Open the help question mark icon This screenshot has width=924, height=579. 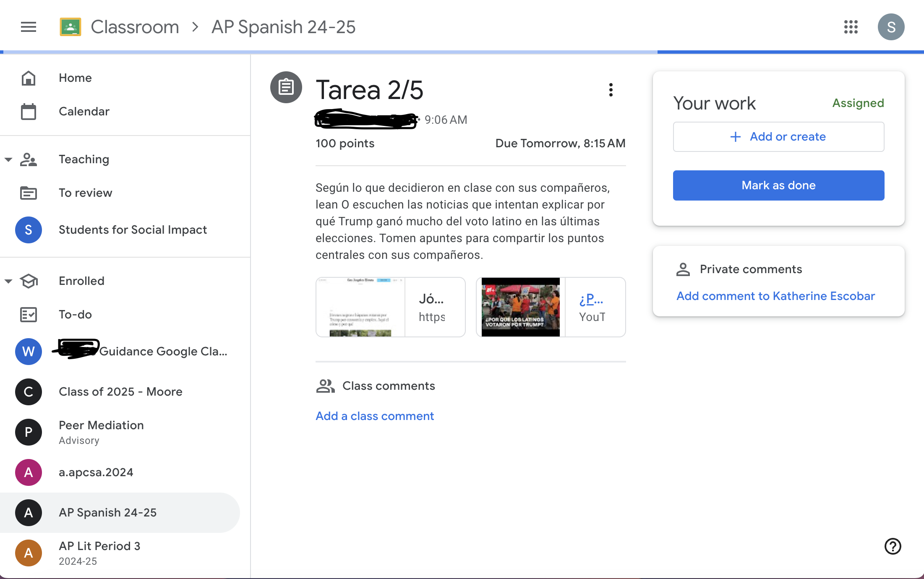click(x=893, y=546)
